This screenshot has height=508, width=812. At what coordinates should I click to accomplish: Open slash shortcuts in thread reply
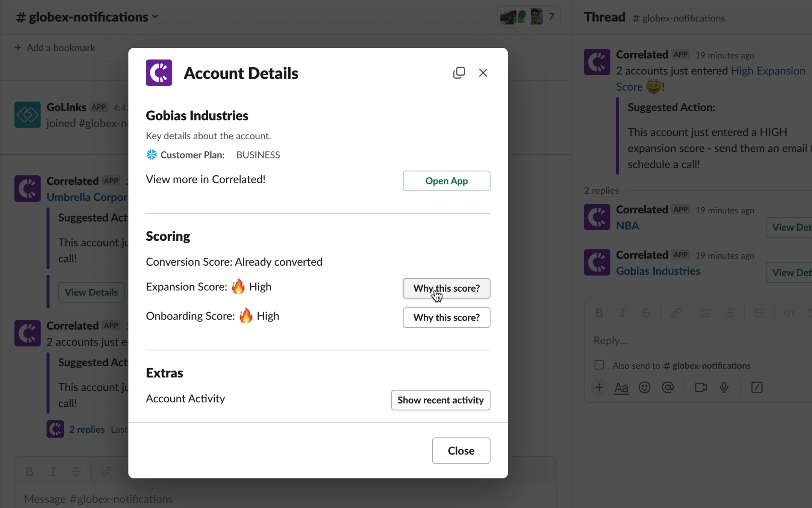757,387
